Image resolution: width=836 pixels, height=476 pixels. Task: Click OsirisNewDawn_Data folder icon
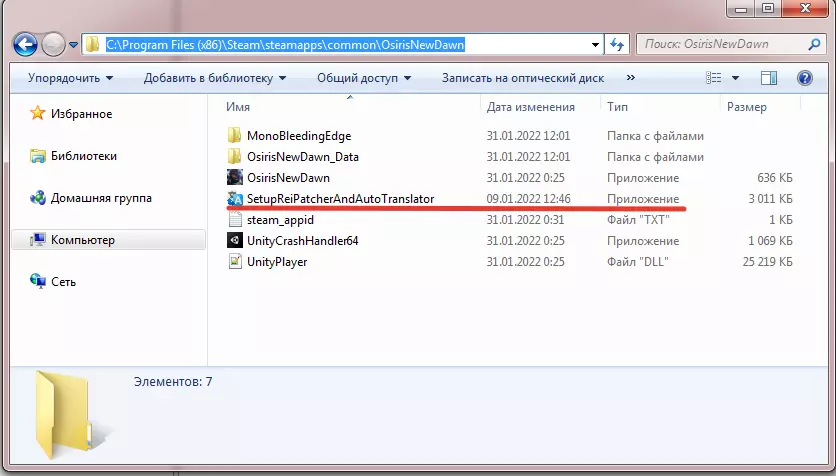[x=234, y=156]
